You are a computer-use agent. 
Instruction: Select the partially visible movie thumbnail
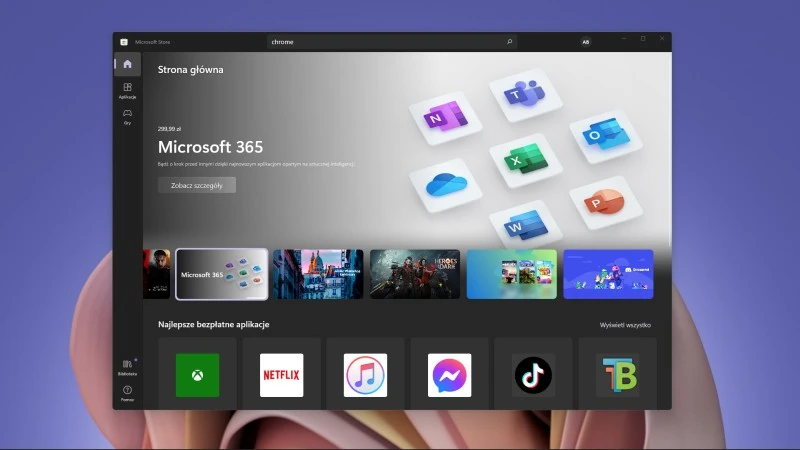click(157, 274)
